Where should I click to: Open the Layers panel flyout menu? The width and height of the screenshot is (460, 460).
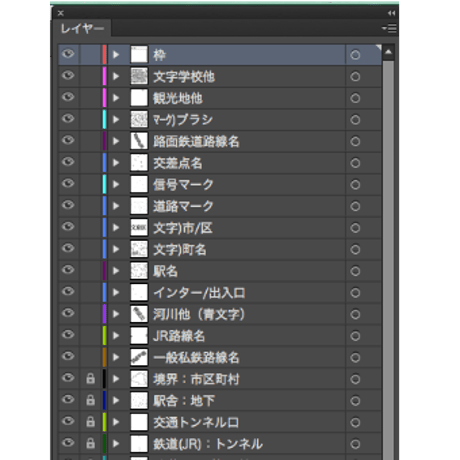click(389, 29)
